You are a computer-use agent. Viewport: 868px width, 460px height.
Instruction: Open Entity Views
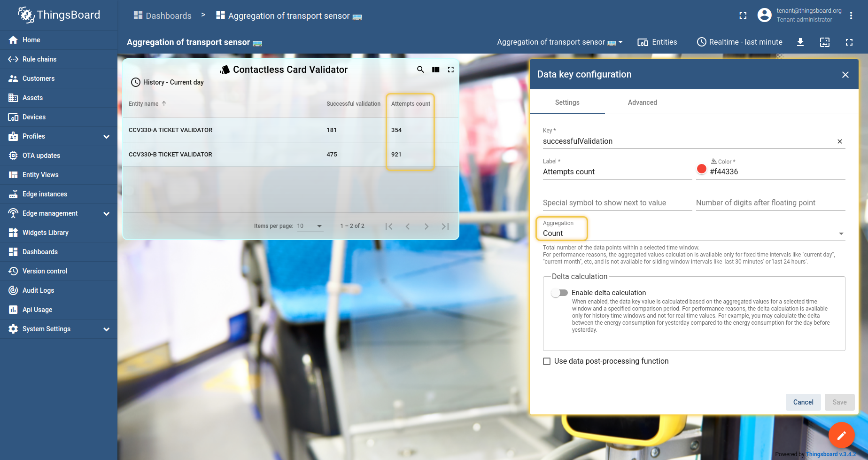tap(59, 175)
